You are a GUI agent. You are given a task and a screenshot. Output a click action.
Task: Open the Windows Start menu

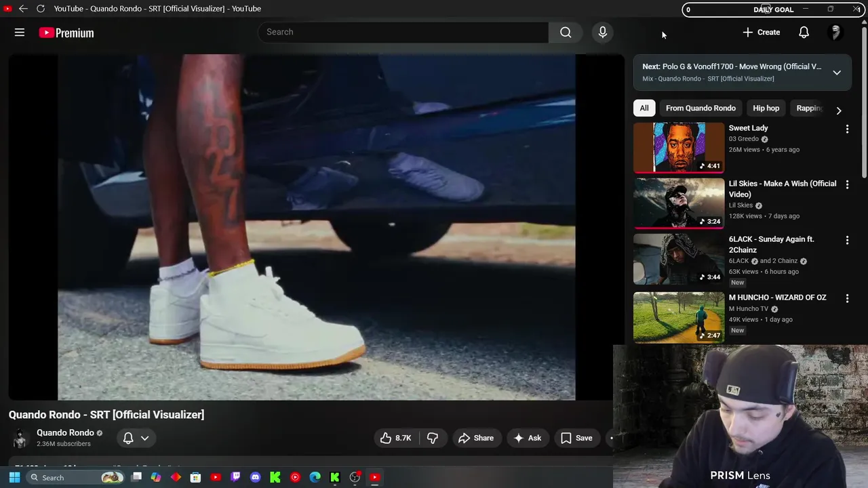pos(14,477)
